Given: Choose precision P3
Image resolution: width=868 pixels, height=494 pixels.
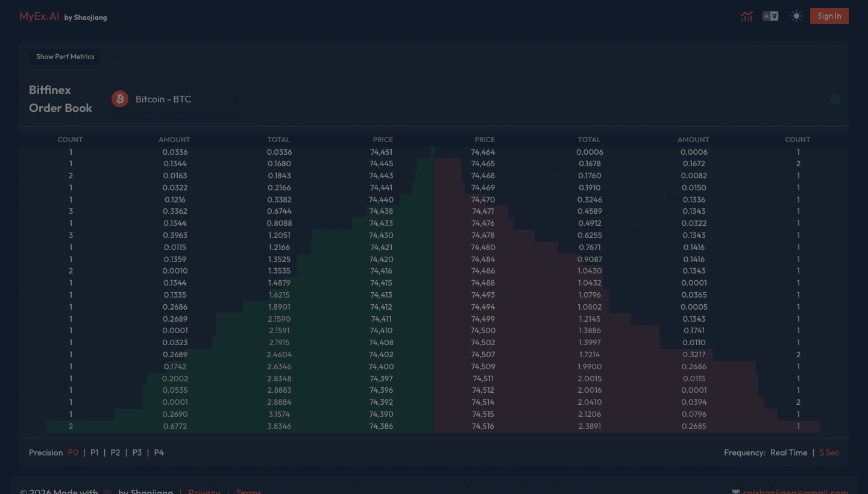Looking at the screenshot, I should [137, 452].
